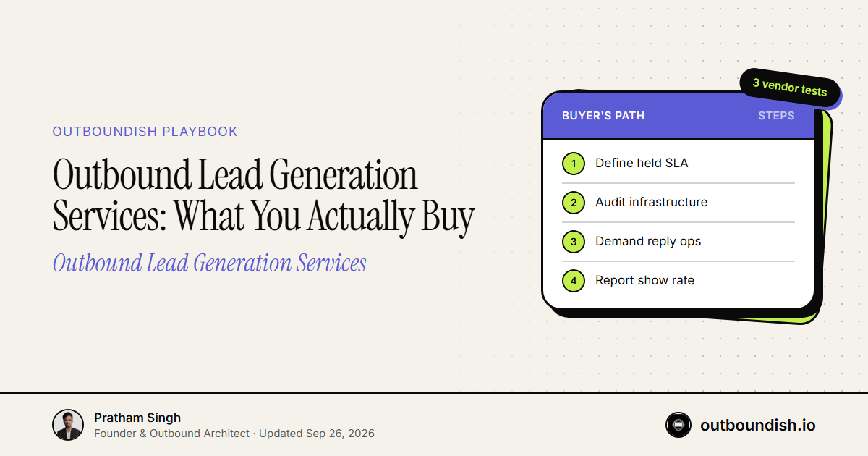This screenshot has height=456, width=868.
Task: Click Pratham Singh's avatar photo
Action: click(68, 425)
